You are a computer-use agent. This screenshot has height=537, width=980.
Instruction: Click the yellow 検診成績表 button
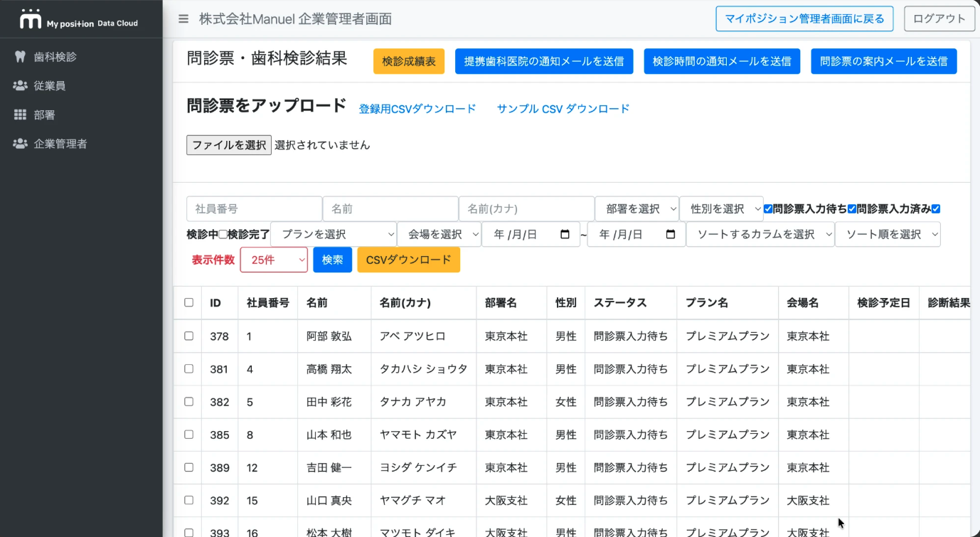coord(409,61)
